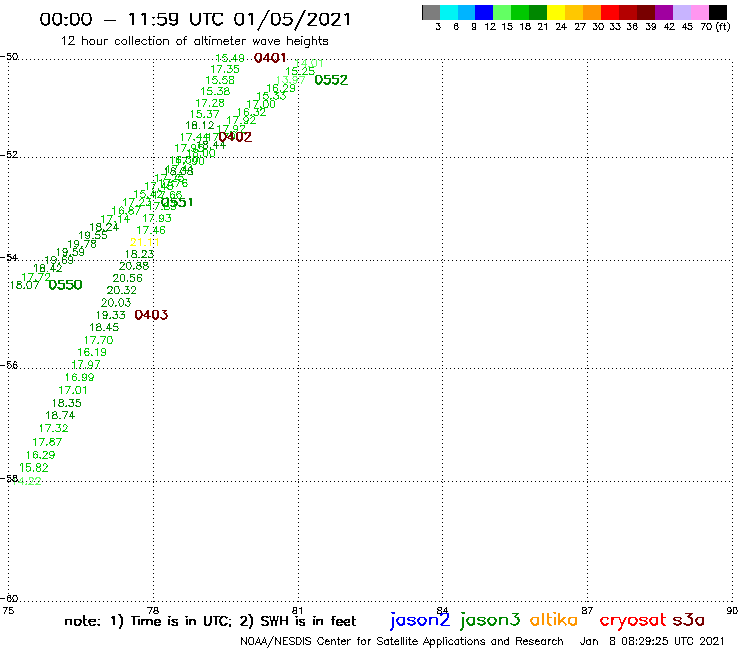The width and height of the screenshot is (740, 650).
Task: Click the 0401 pass time marker
Action: [x=270, y=58]
